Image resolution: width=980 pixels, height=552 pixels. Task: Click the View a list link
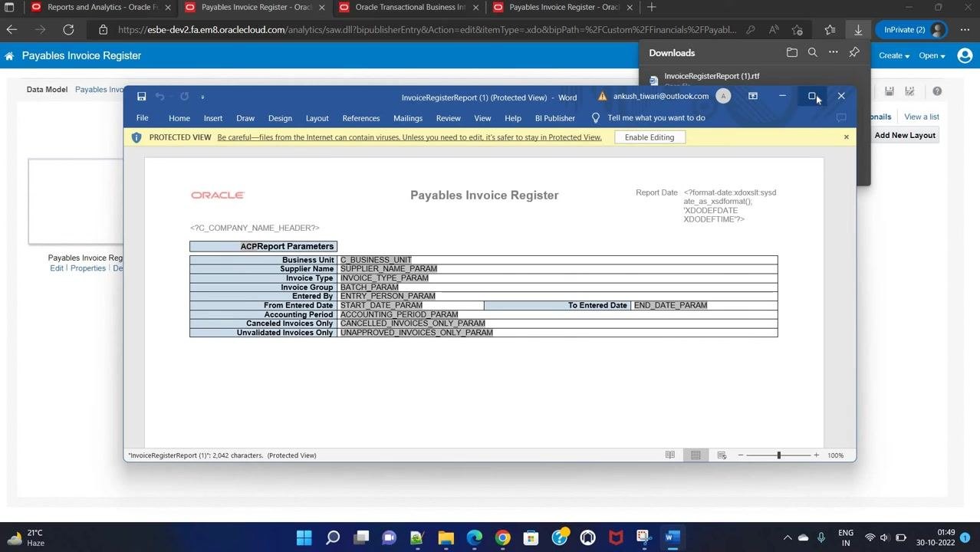tap(922, 117)
